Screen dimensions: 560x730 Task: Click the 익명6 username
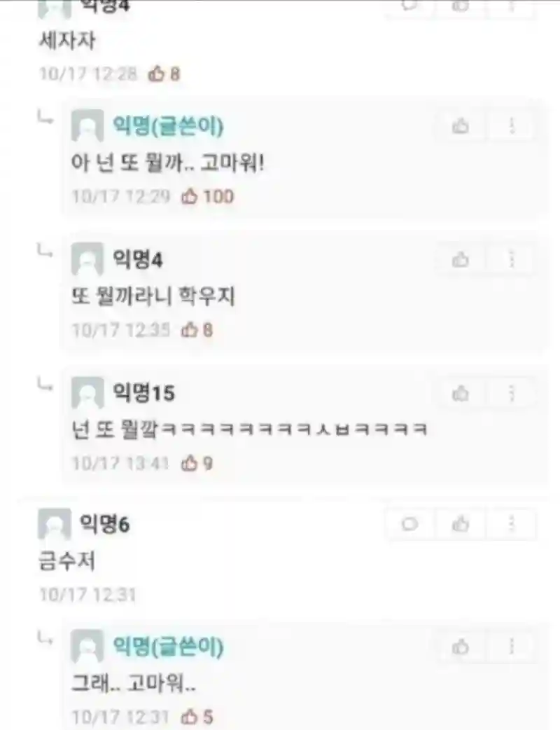105,524
